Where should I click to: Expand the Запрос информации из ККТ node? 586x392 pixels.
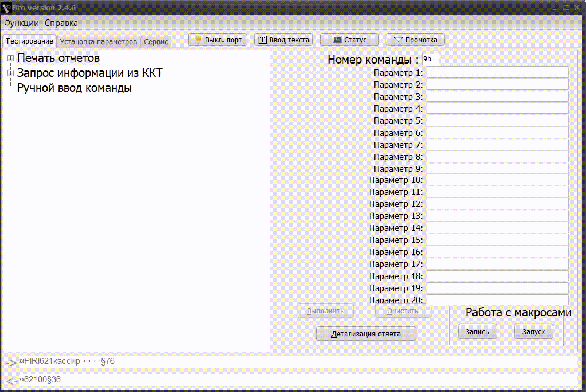[x=10, y=73]
